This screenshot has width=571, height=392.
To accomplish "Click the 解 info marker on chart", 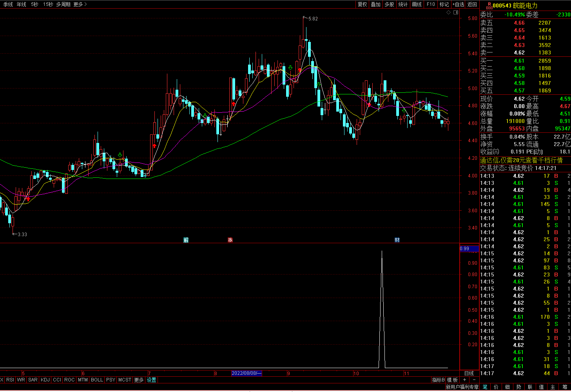I will tap(186, 240).
